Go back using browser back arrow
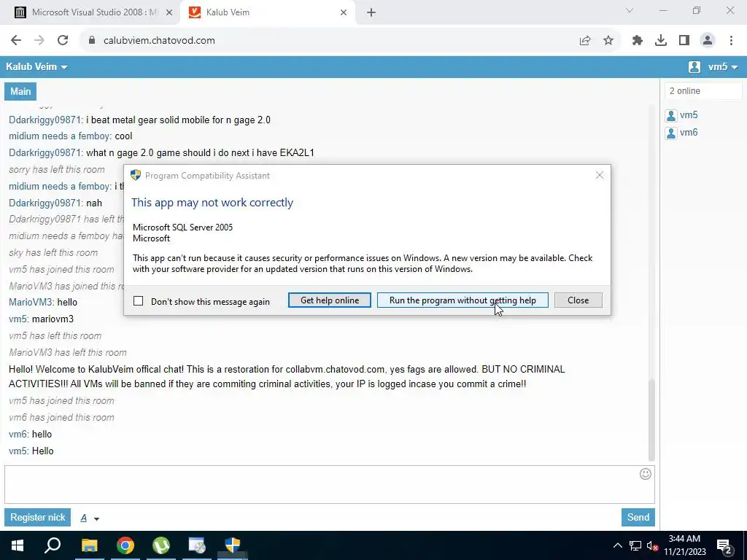Screen dimensions: 747x560 (x=16, y=41)
